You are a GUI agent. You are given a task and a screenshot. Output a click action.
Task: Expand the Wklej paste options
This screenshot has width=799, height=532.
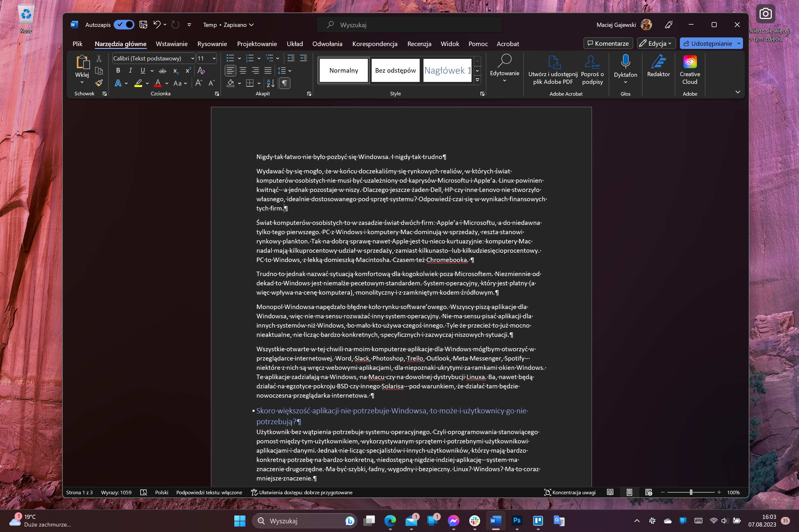coord(82,82)
